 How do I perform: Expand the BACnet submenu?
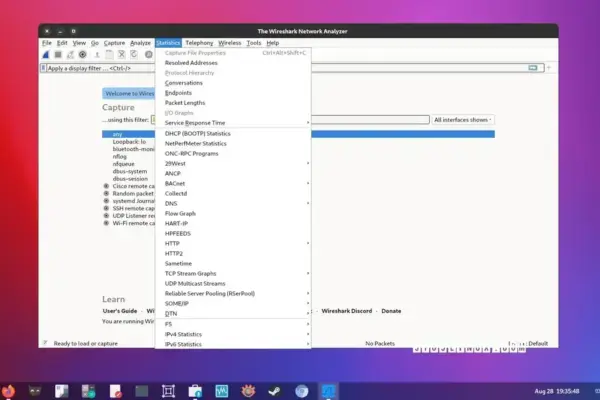pos(233,183)
